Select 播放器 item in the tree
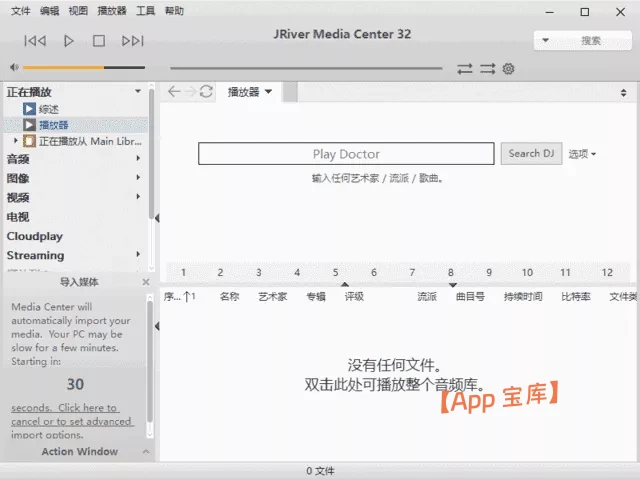Image resolution: width=640 pixels, height=480 pixels. (x=53, y=125)
